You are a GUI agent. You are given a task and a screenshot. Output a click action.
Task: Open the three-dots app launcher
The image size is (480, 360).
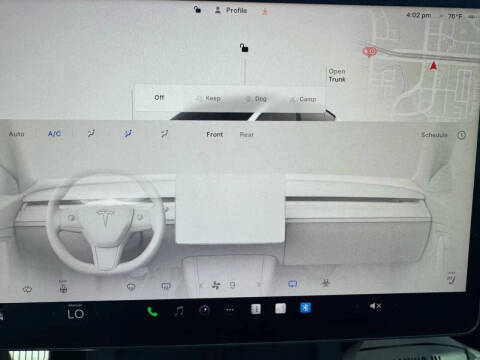(230, 310)
